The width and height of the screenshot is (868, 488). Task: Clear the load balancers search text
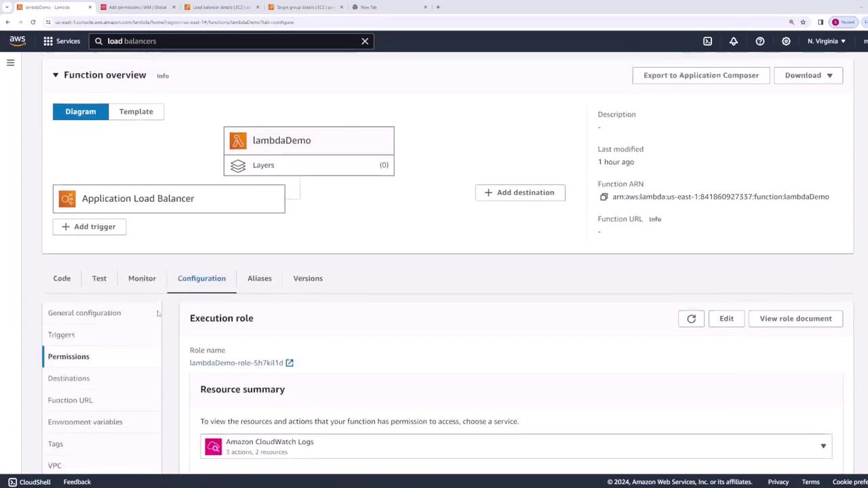[365, 41]
